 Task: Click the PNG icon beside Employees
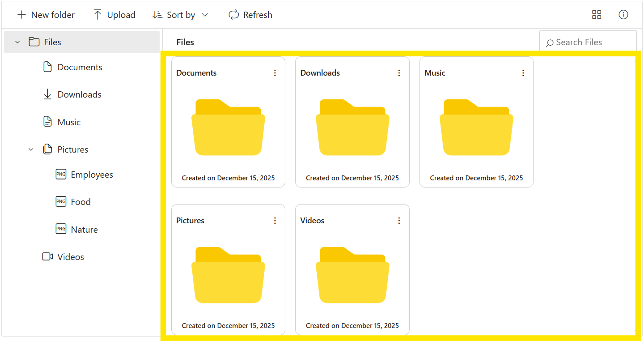click(61, 174)
